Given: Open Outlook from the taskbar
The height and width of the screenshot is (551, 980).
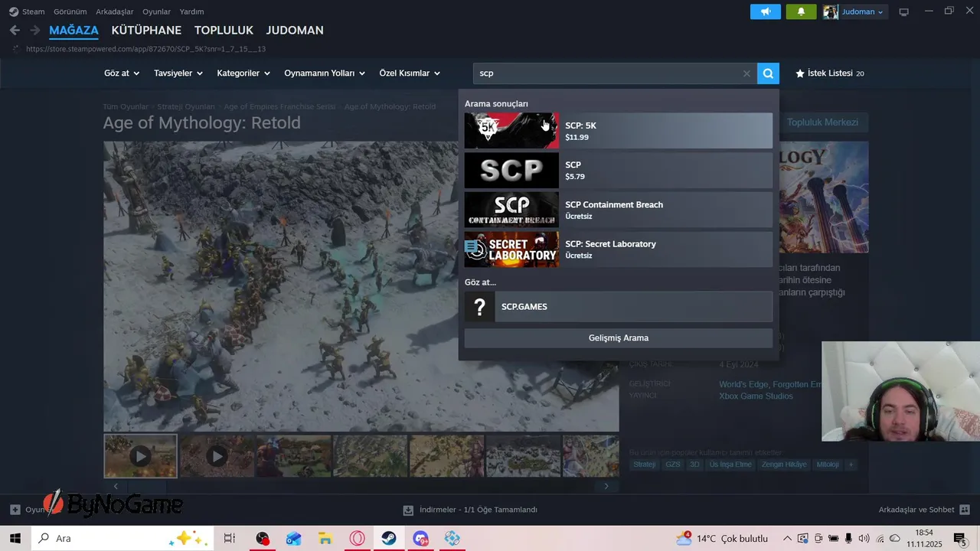Looking at the screenshot, I should (294, 538).
